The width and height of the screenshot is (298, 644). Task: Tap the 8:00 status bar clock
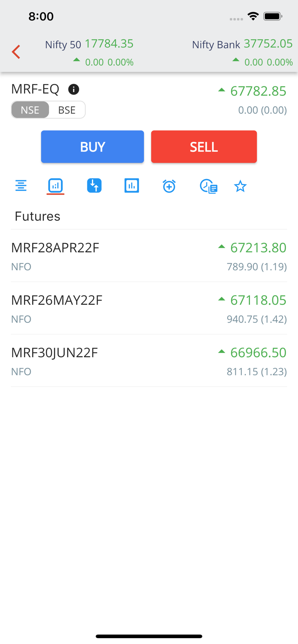(41, 17)
